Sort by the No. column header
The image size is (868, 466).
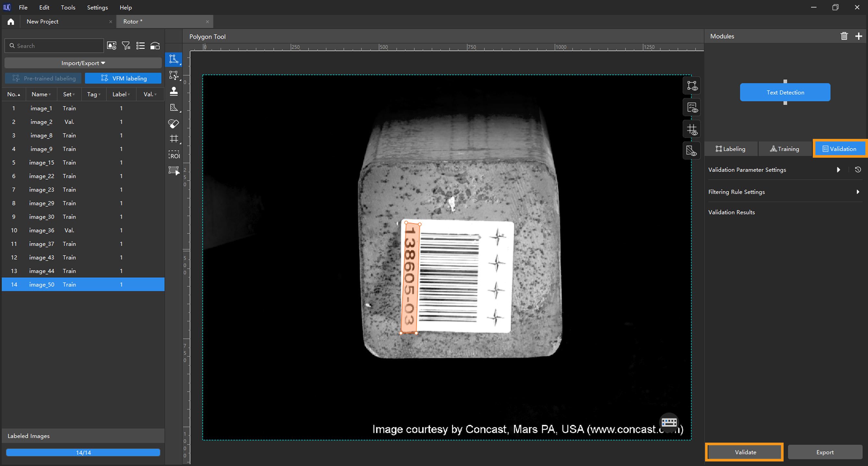click(14, 94)
